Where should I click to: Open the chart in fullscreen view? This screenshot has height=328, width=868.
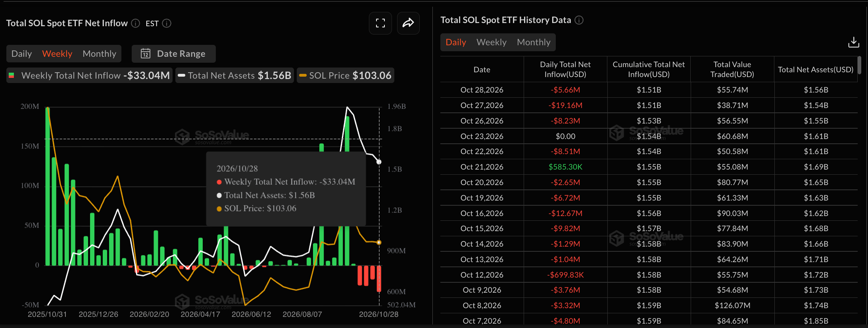pyautogui.click(x=380, y=23)
